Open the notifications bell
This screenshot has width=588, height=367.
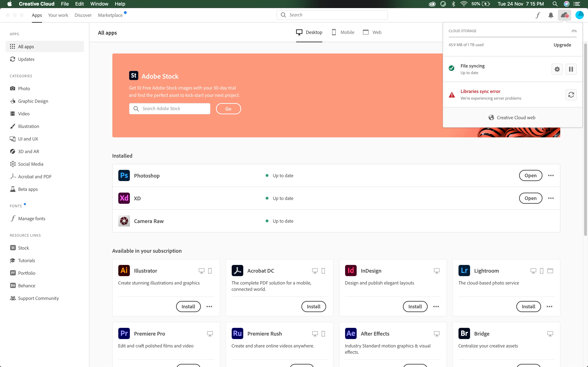(x=551, y=15)
